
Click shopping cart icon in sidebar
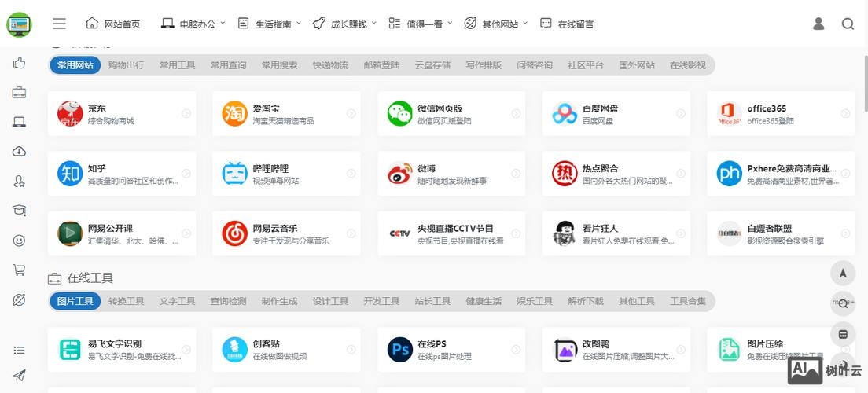19,270
